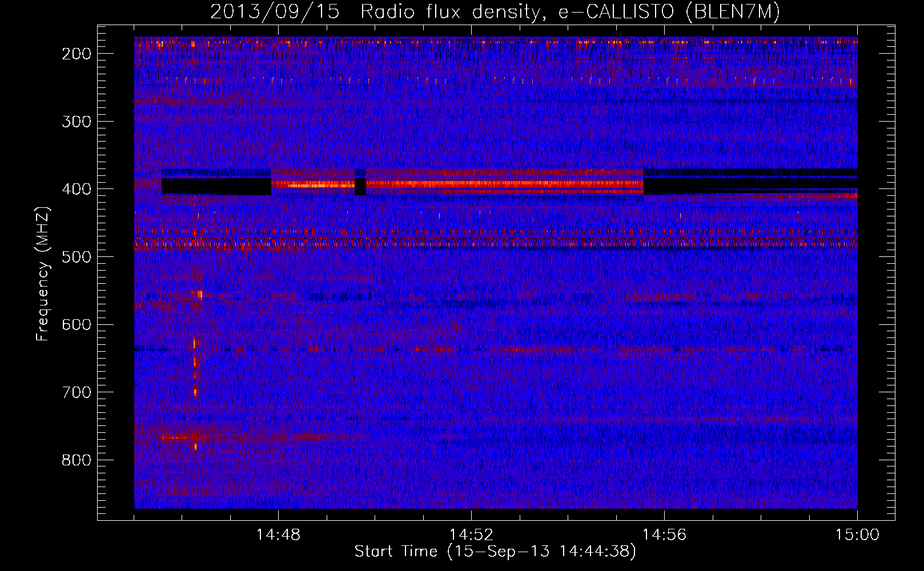Click the 14:52 time tick label

[471, 535]
